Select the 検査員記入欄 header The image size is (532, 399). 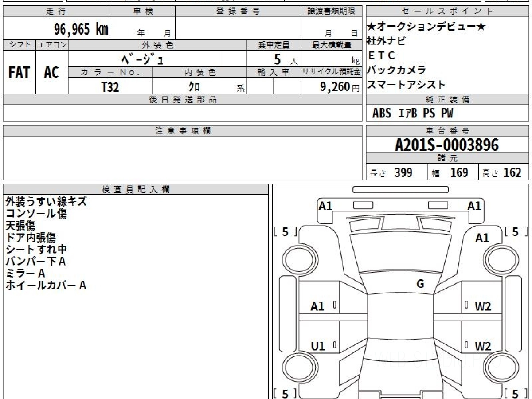[x=136, y=189]
